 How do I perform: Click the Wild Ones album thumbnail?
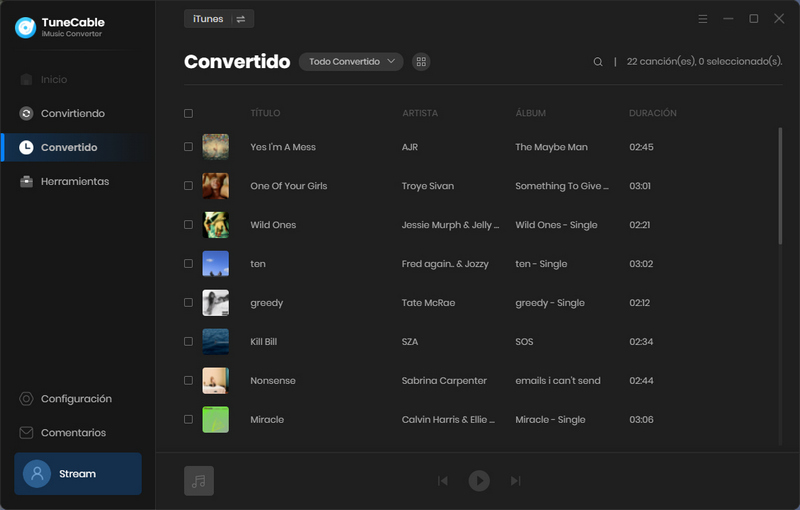pyautogui.click(x=215, y=225)
